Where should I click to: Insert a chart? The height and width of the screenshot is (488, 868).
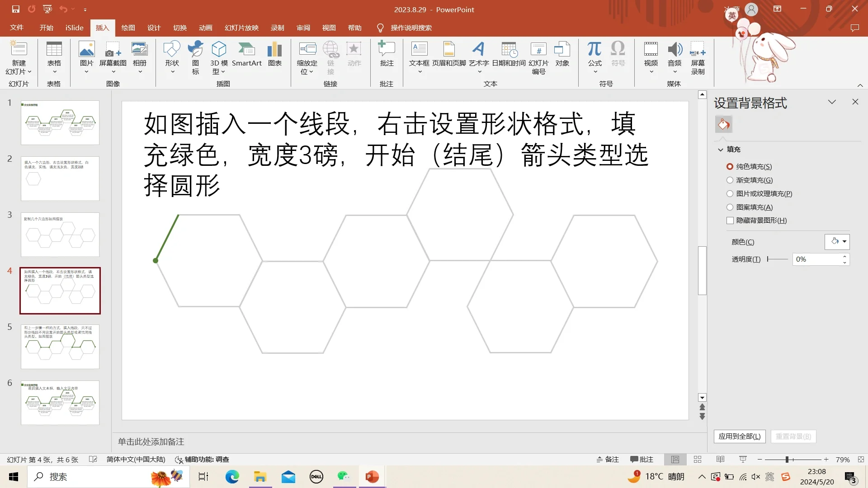pyautogui.click(x=274, y=56)
